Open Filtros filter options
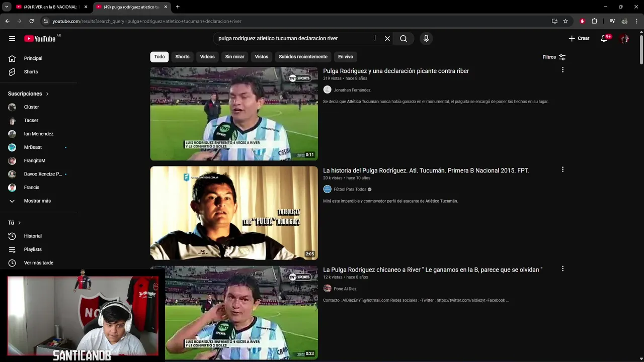 [554, 57]
